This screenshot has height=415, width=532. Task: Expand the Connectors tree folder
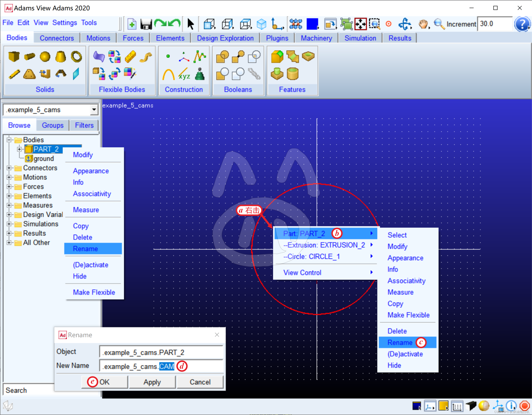(x=9, y=168)
